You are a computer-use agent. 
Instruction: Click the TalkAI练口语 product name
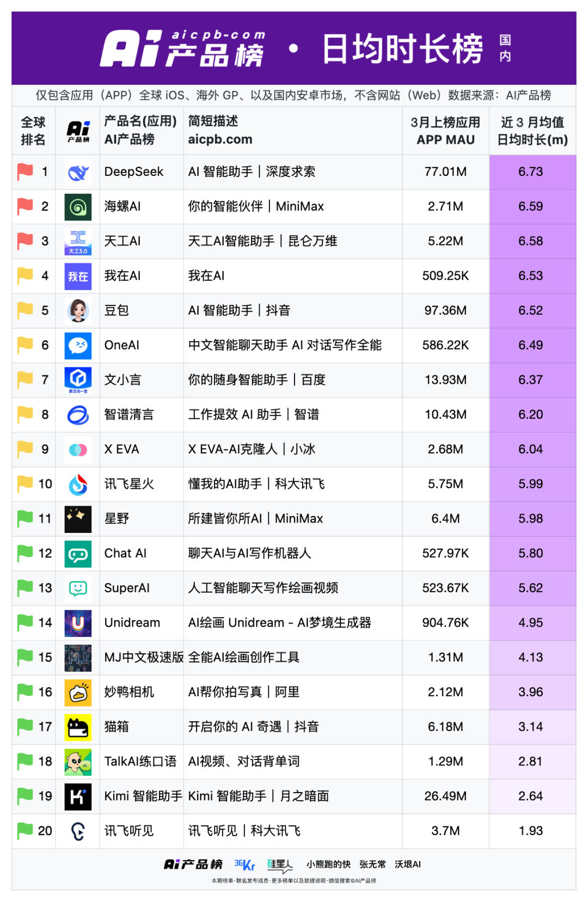click(140, 762)
